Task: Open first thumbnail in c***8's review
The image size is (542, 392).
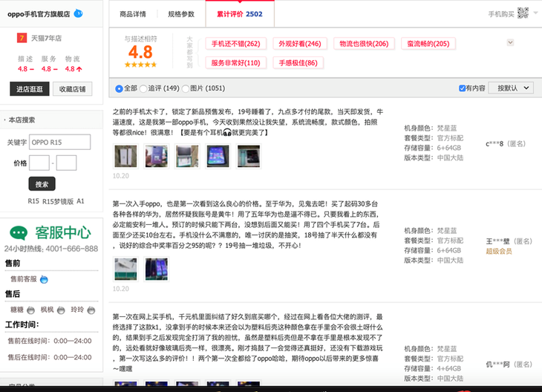Action: (125, 156)
